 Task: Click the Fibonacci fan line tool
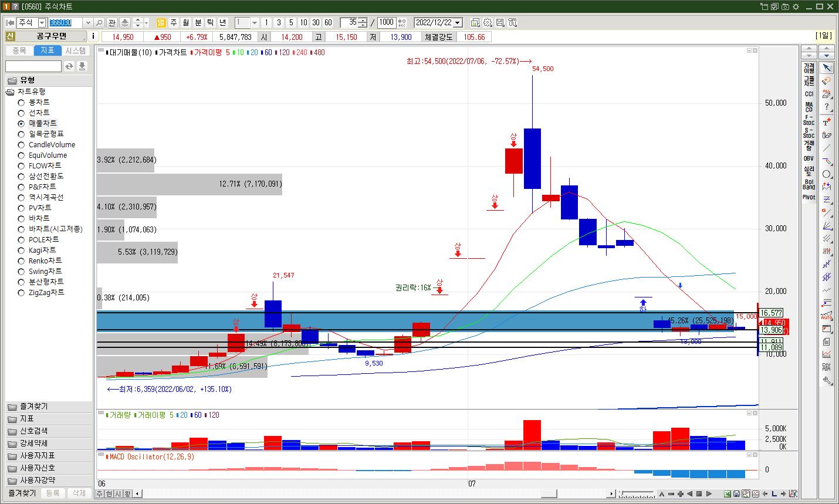tap(827, 226)
